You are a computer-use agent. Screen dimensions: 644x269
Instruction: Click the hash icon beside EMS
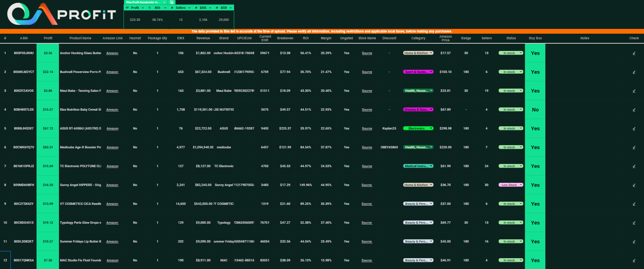click(196, 8)
